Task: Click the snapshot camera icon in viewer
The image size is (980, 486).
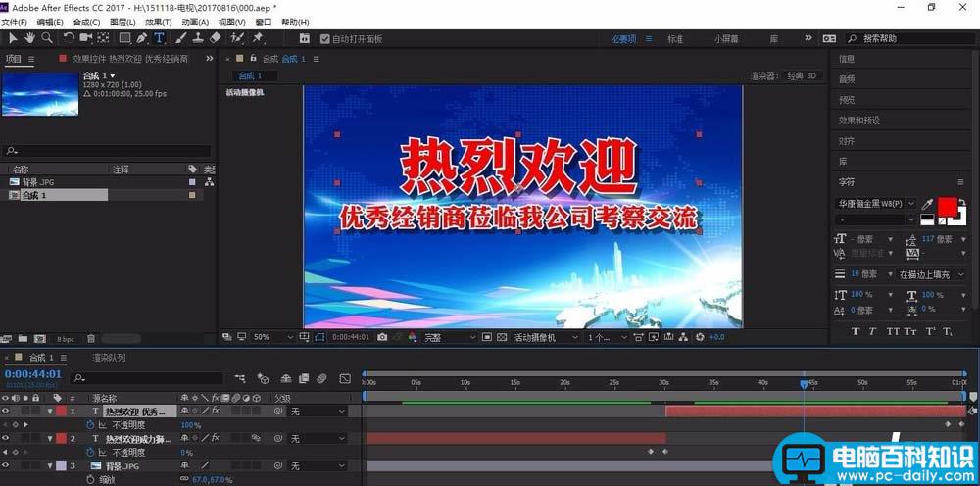Action: [382, 337]
